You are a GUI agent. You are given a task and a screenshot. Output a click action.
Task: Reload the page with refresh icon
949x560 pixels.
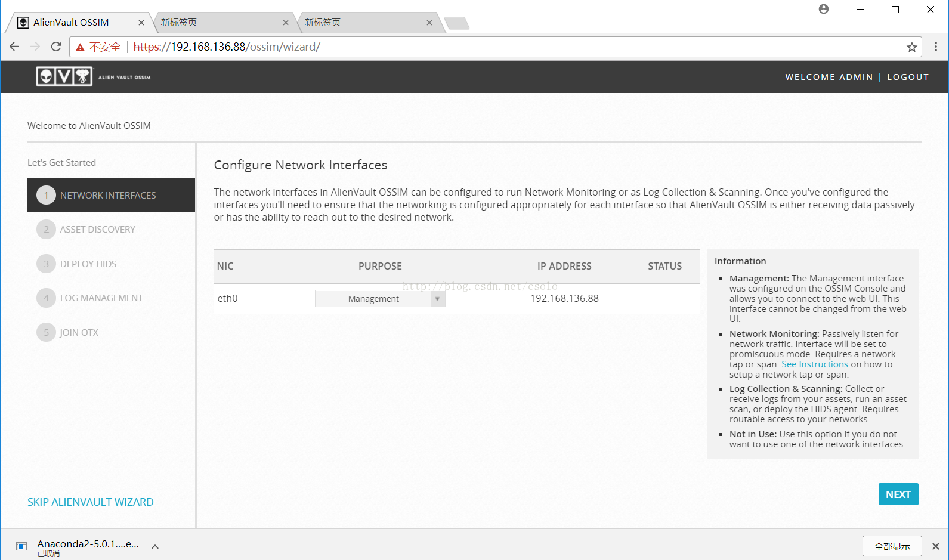coord(56,47)
